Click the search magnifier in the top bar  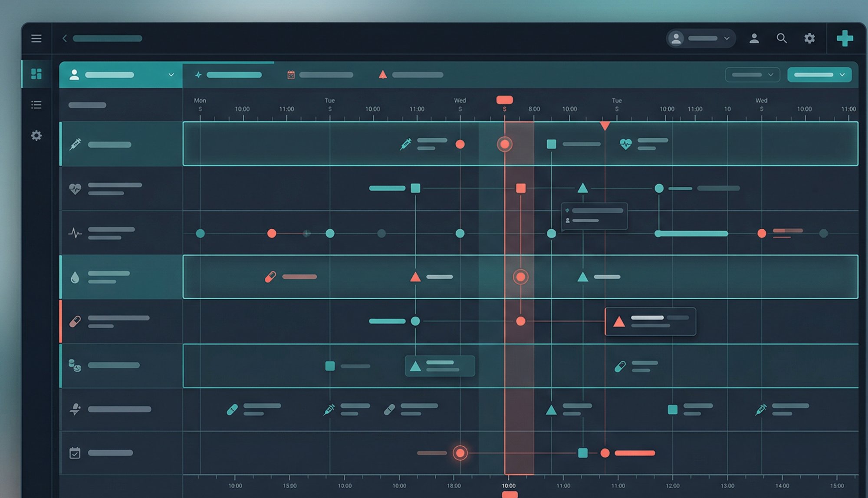[782, 38]
